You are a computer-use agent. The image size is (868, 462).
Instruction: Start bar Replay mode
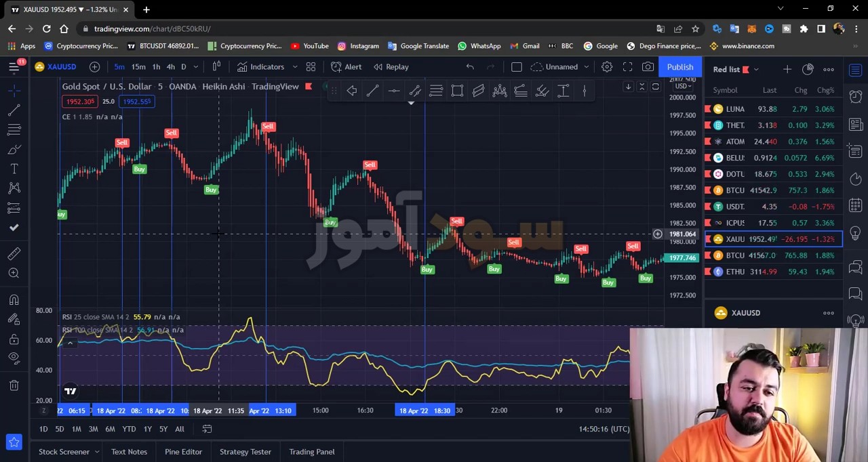[x=390, y=66]
